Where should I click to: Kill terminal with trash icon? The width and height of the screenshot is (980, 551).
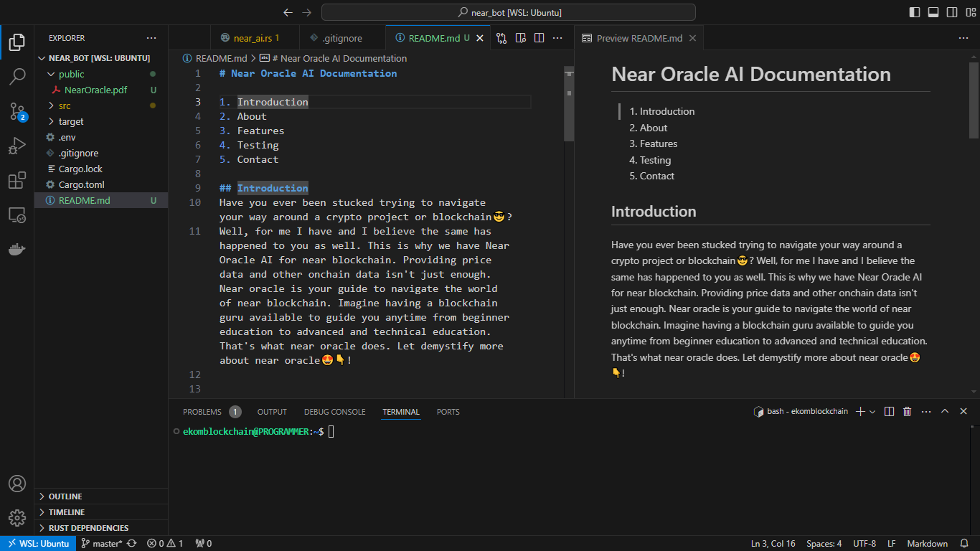[x=907, y=411]
